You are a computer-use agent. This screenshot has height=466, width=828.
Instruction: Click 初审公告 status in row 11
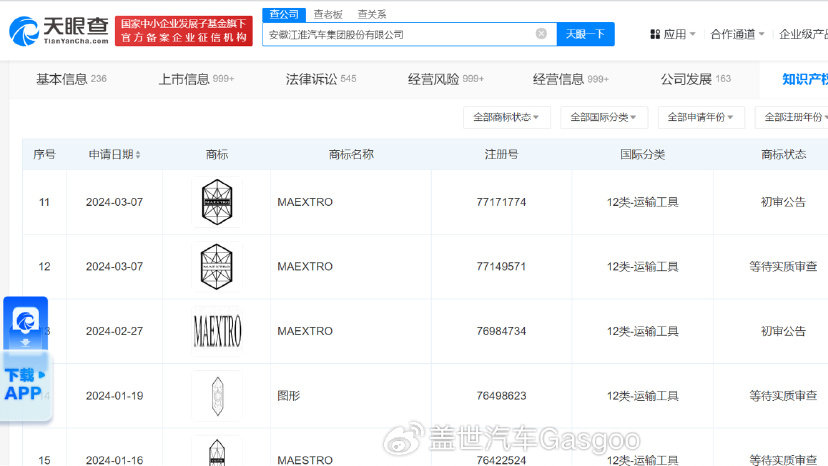(783, 202)
